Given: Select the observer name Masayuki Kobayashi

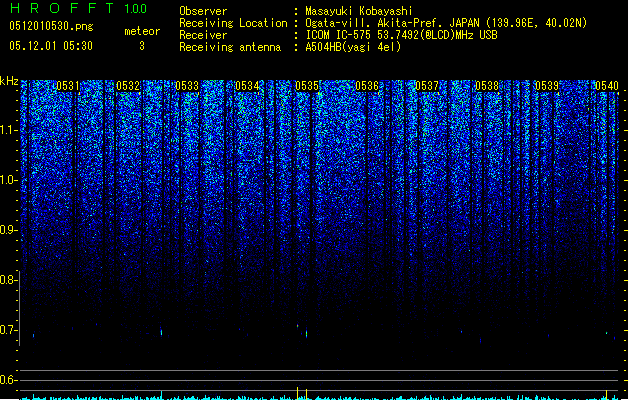Looking at the screenshot, I should coord(359,11).
